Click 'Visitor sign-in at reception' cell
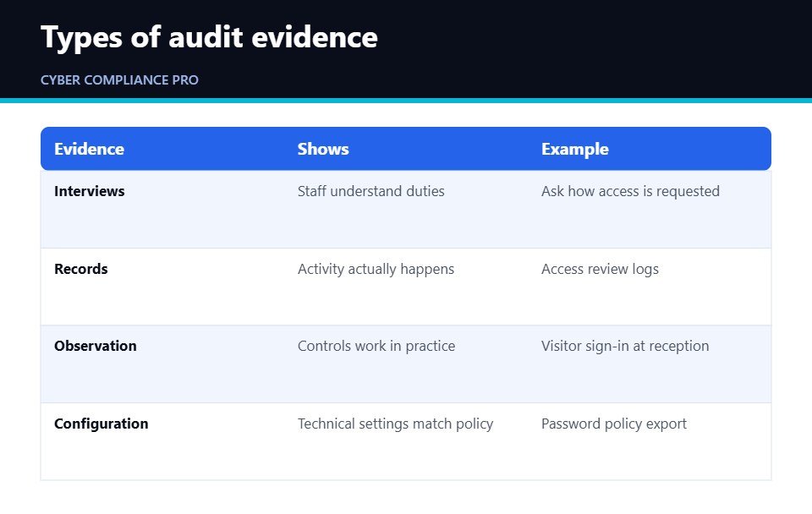Screen dimensions: 812x514 tap(625, 347)
